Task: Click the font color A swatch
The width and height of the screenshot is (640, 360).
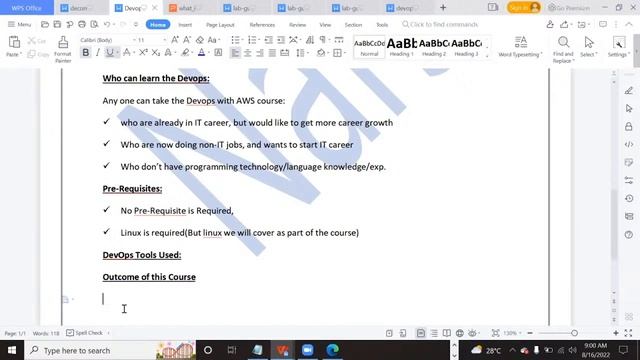Action: pos(201,52)
